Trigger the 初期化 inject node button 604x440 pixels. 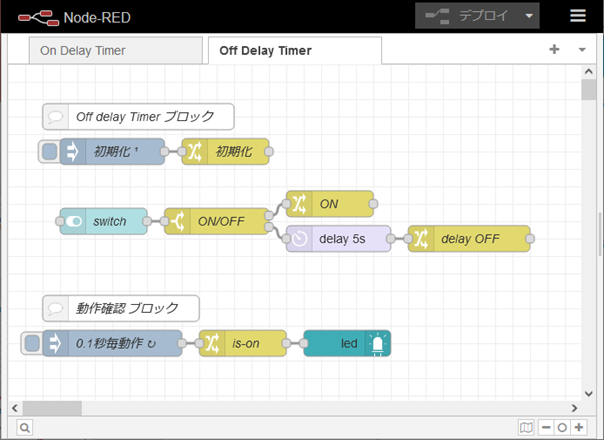pos(48,152)
